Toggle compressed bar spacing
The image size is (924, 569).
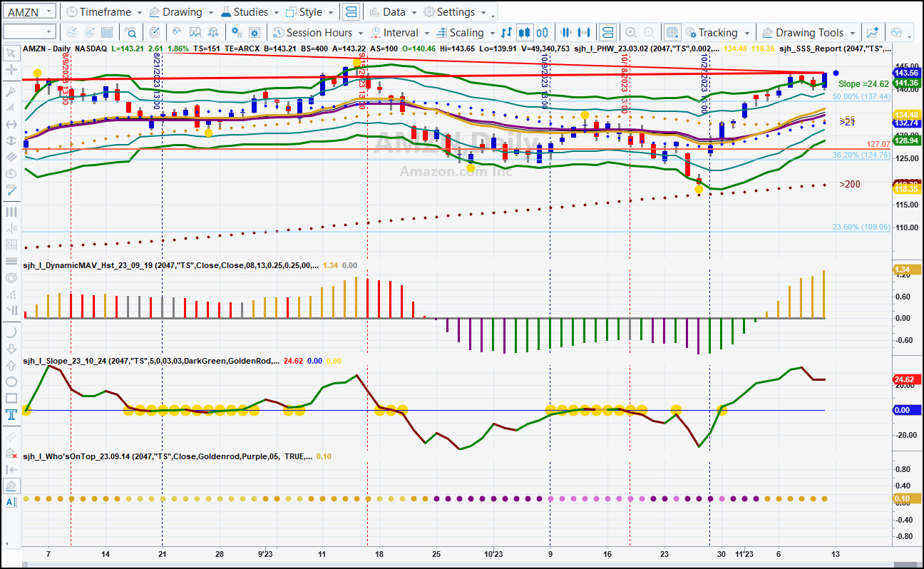pos(567,32)
